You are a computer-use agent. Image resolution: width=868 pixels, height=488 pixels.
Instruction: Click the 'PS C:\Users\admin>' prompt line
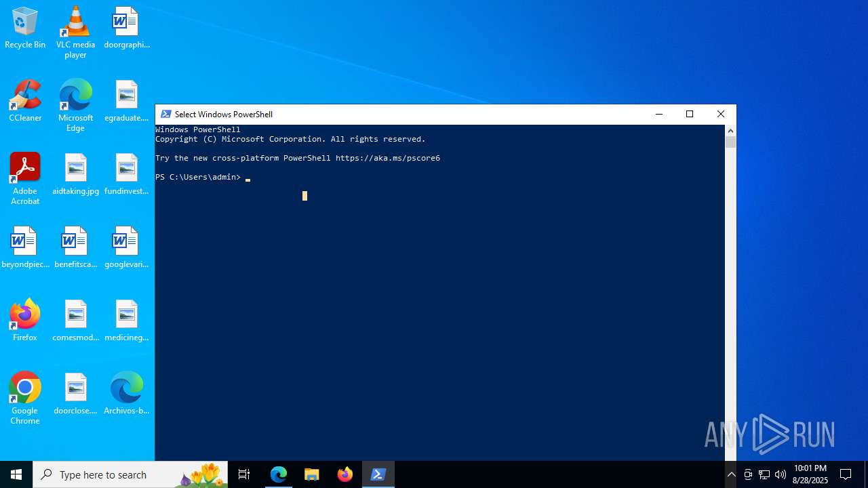(x=198, y=177)
